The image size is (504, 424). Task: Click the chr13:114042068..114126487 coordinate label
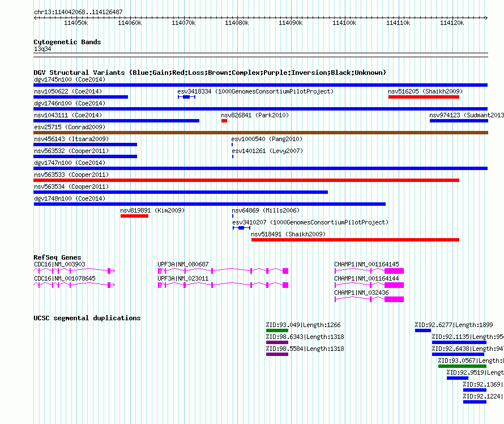(x=78, y=12)
